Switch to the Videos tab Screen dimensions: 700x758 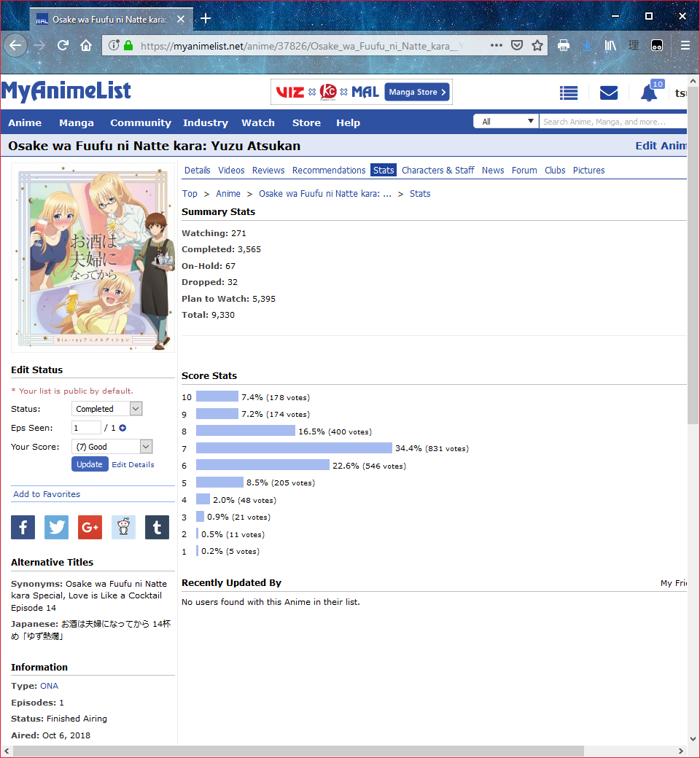(x=231, y=170)
